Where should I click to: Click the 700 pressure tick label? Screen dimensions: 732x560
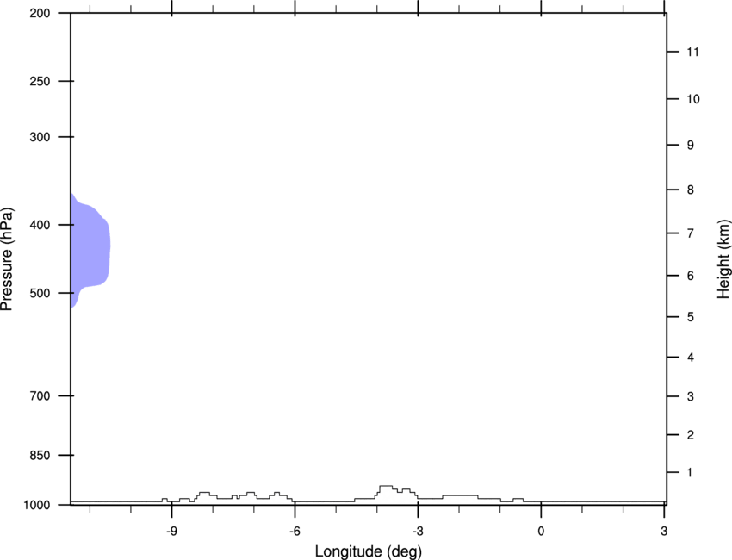click(x=40, y=396)
